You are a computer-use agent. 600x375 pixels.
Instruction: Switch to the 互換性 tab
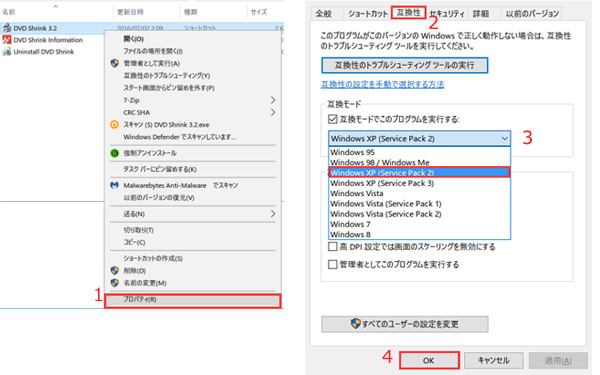408,13
